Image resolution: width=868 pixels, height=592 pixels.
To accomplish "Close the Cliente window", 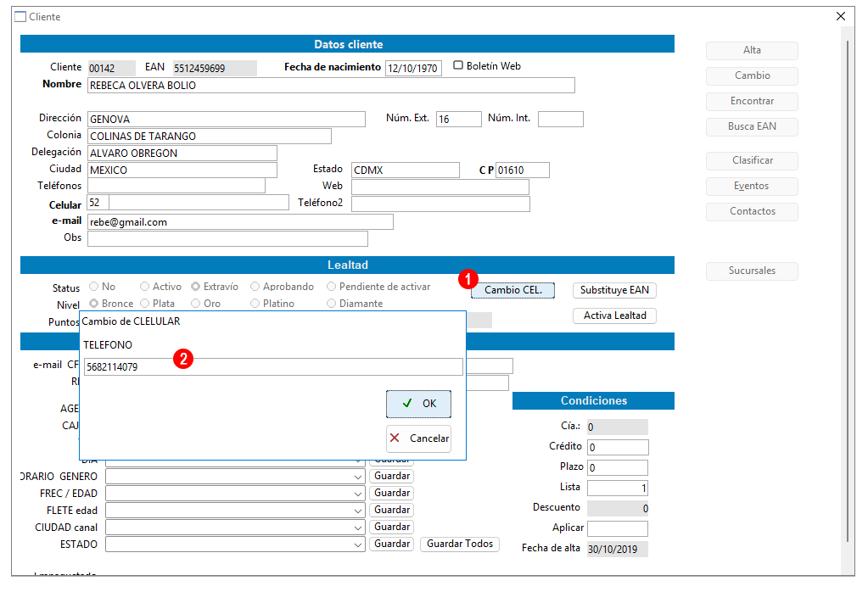I will [x=840, y=17].
